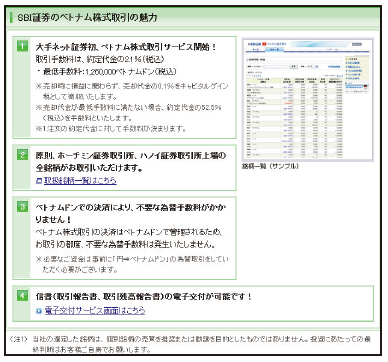This screenshot has height=362, width=388.
Task: Click the green number 4 badge
Action: (22, 295)
